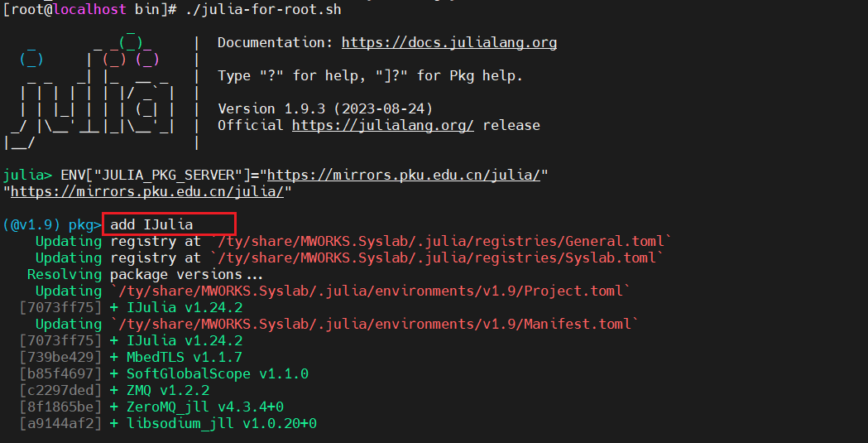Click the General.toml registry path
This screenshot has height=443, width=868.
click(x=439, y=242)
